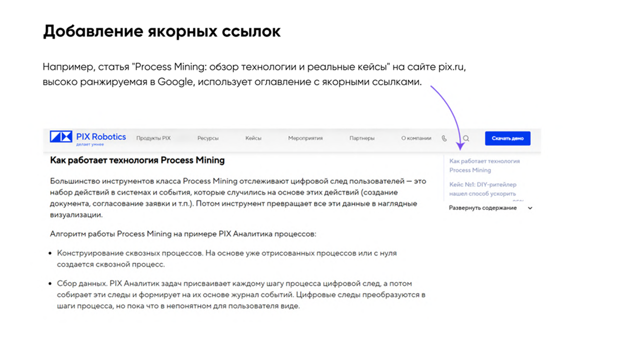Click heading Как работает технология Process Mining
This screenshot has height=352, width=644.
pos(137,160)
